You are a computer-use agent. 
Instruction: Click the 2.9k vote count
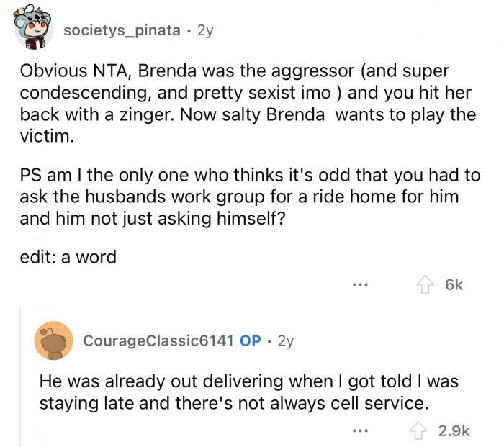(x=454, y=430)
